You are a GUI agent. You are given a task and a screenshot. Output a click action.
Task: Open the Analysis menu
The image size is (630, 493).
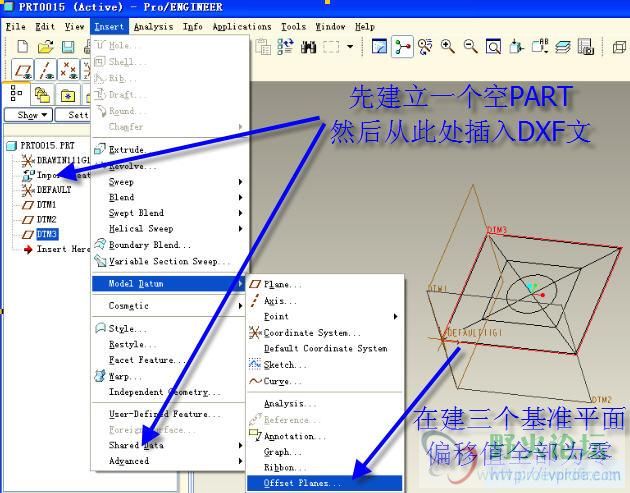[153, 27]
